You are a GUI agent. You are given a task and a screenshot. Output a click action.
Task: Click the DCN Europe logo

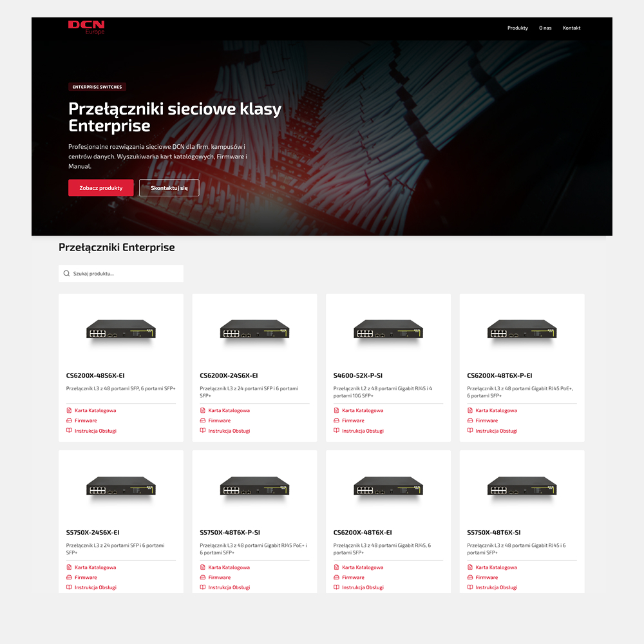[x=86, y=27]
